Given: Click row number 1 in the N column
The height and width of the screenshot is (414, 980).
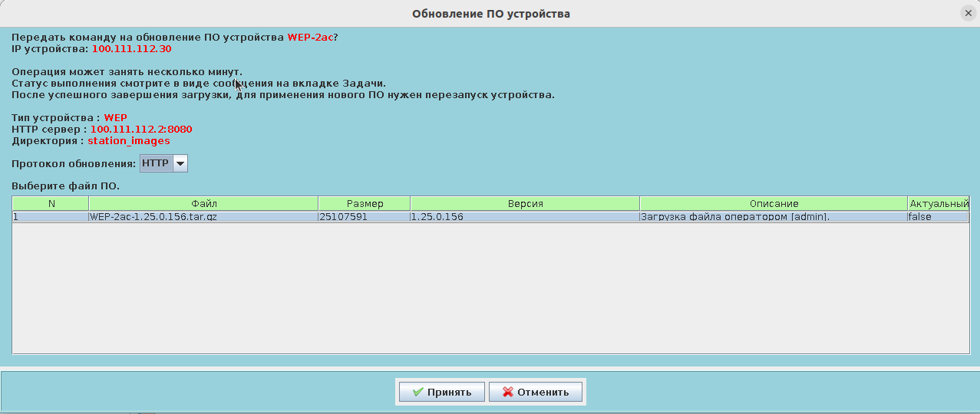Looking at the screenshot, I should [51, 217].
